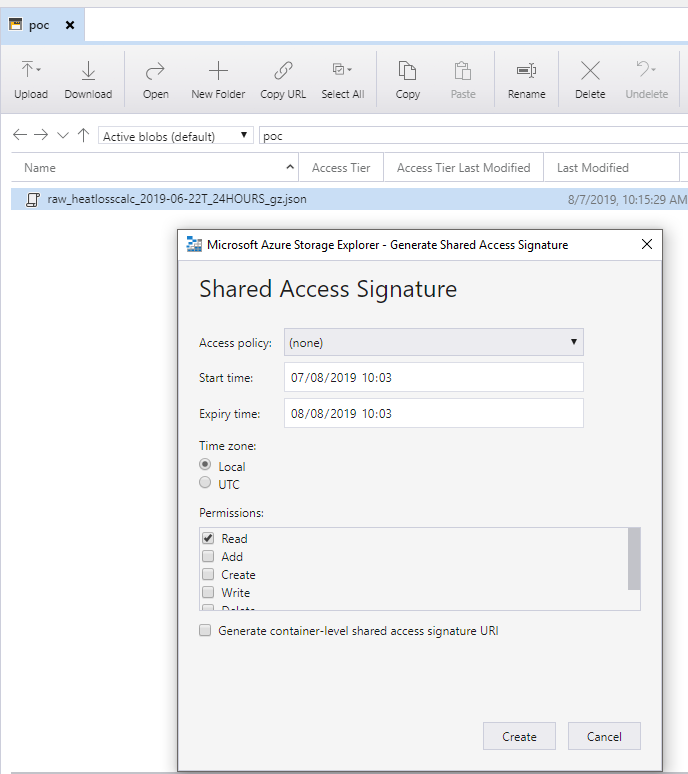Navigate forward with the right arrow
Image resolution: width=688 pixels, height=774 pixels.
tap(41, 135)
